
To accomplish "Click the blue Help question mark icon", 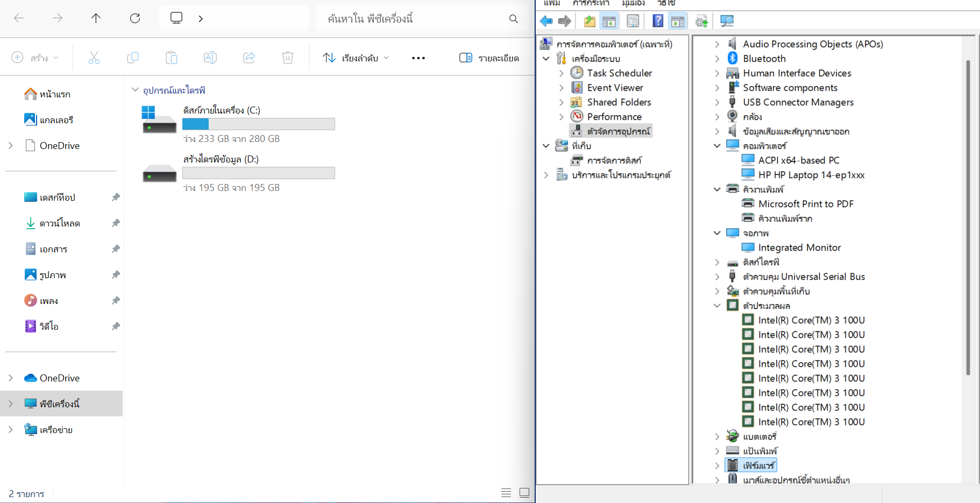I will [x=658, y=21].
